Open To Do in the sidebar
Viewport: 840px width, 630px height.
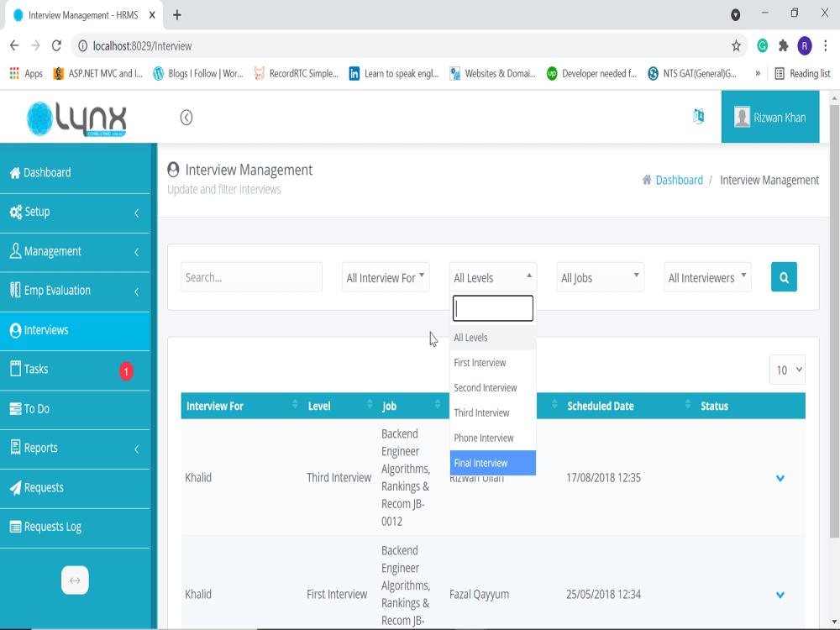click(75, 409)
